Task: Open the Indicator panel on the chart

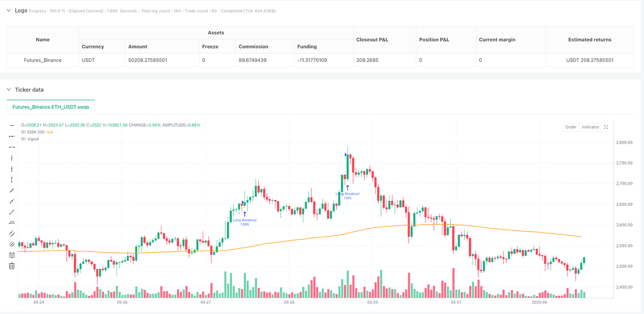Action: [590, 127]
